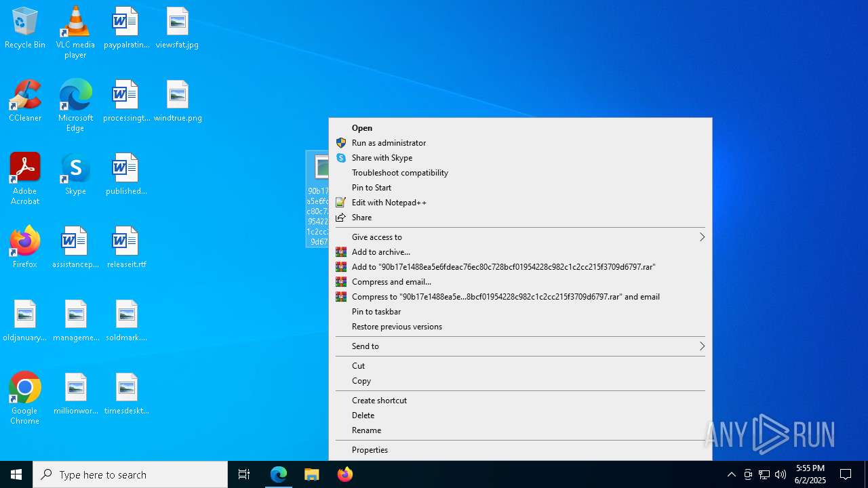Image resolution: width=868 pixels, height=488 pixels.
Task: Select Adobe Acrobat desktop shortcut
Action: [25, 179]
